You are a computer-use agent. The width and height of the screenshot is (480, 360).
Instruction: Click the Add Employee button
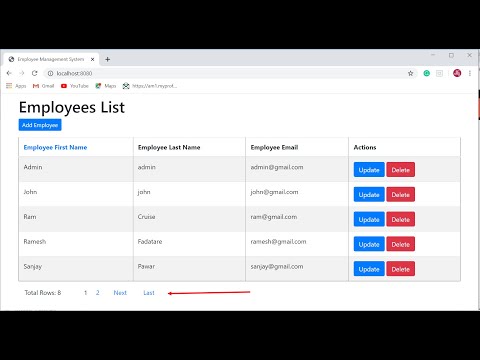click(40, 125)
